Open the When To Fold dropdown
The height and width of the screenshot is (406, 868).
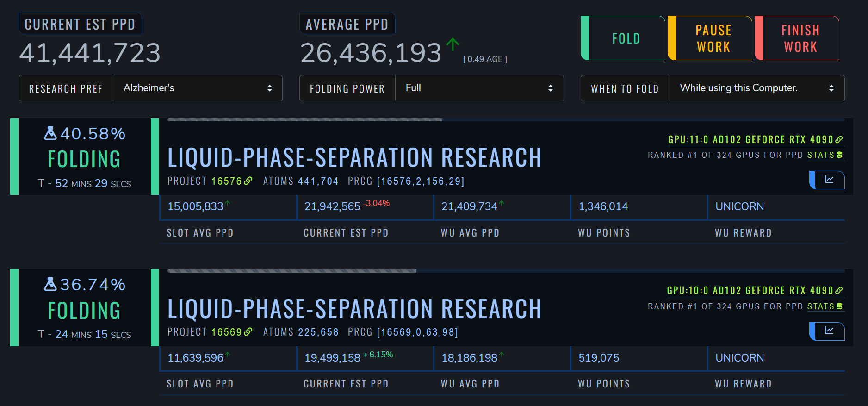coord(756,88)
